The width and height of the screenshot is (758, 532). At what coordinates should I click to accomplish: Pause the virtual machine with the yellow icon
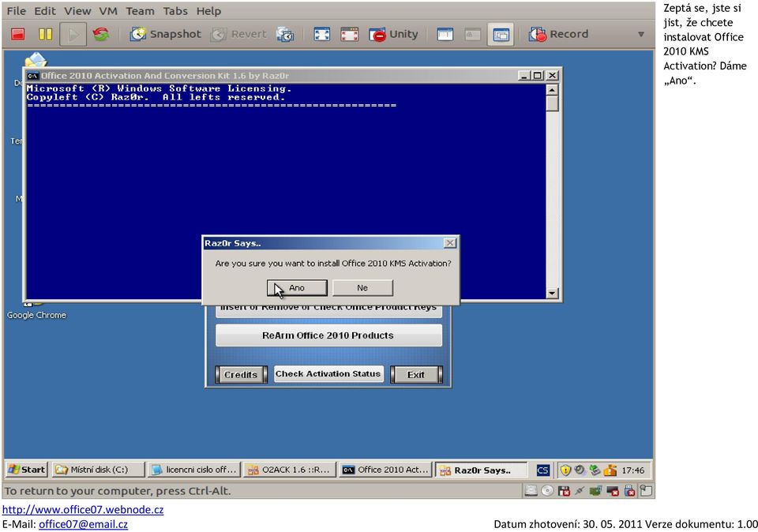point(46,34)
